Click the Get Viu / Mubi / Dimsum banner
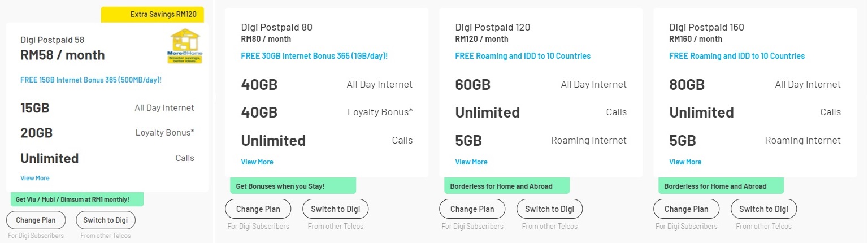Image resolution: width=868 pixels, height=243 pixels. tap(77, 199)
